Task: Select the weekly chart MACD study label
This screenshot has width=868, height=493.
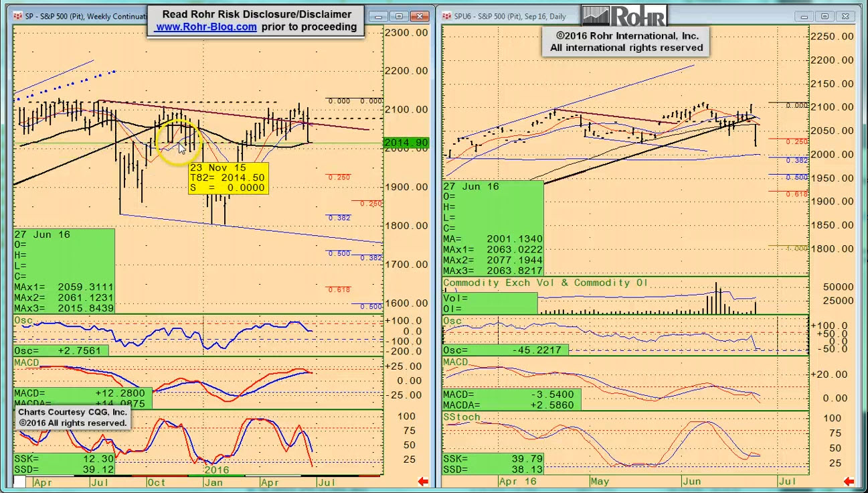Action: coord(27,362)
